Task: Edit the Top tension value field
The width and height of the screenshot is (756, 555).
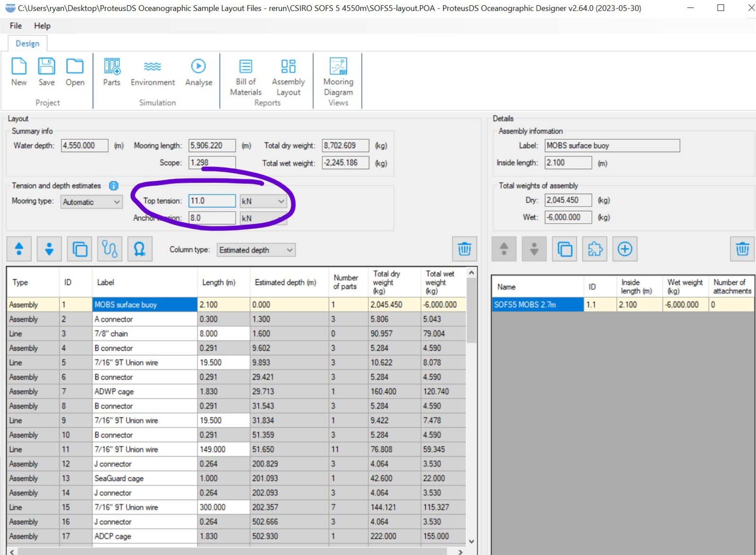Action: point(212,200)
